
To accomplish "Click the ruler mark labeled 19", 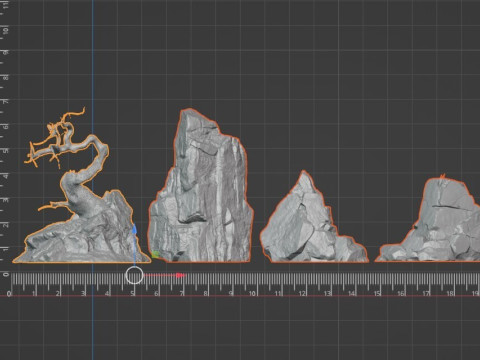I will click(x=475, y=294).
